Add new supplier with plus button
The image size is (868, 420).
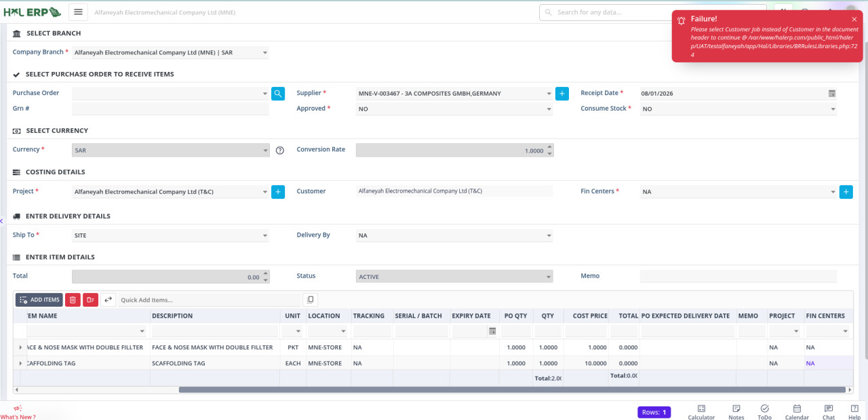(561, 94)
